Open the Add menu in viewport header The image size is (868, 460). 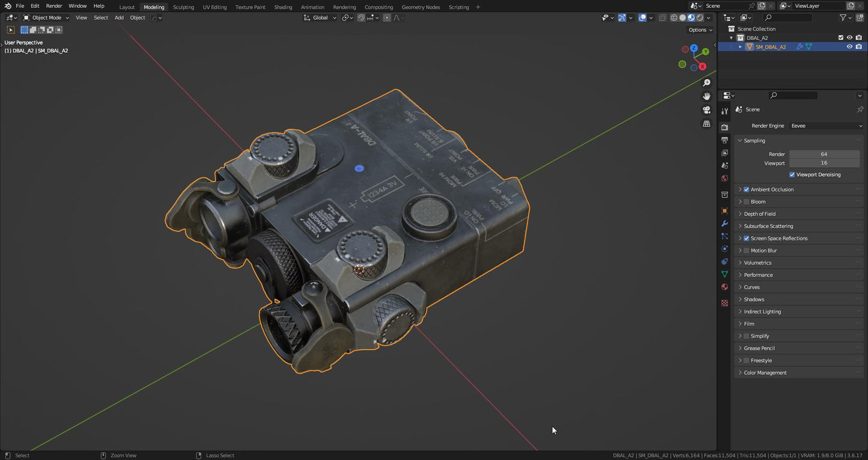click(119, 18)
